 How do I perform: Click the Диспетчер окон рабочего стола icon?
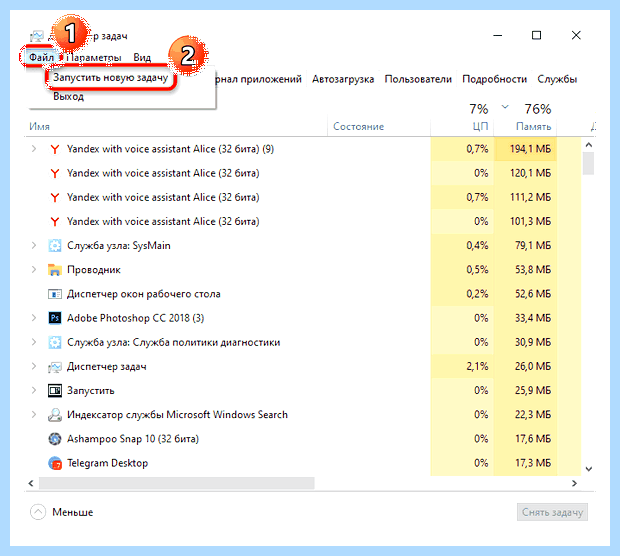pyautogui.click(x=55, y=294)
